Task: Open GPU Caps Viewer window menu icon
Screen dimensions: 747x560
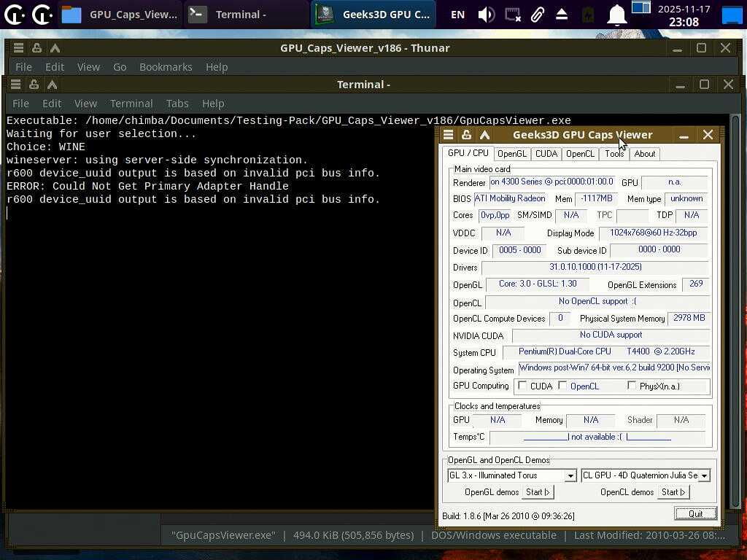Action: 449,135
